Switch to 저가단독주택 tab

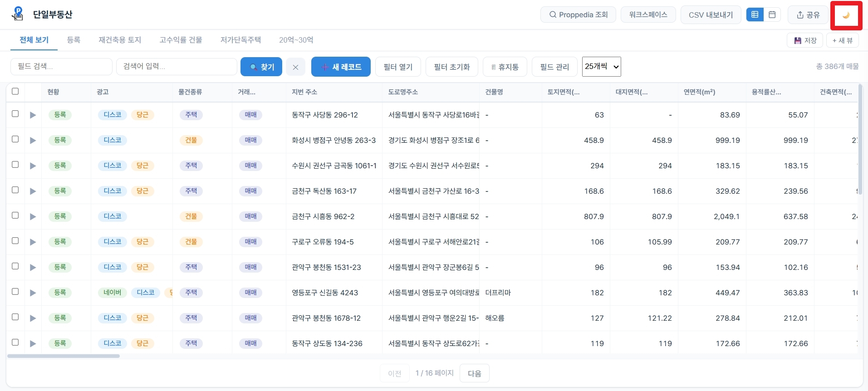(x=240, y=40)
